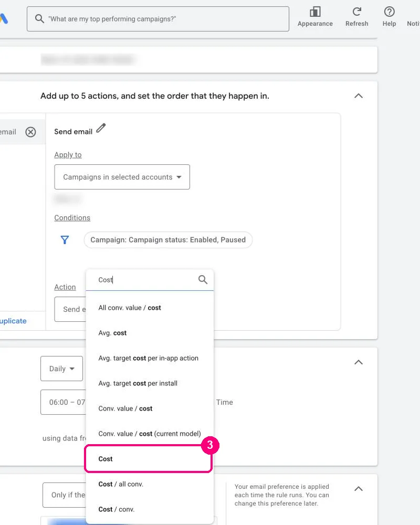Open the Send email action dropdown
This screenshot has height=525, width=420.
tap(70, 309)
